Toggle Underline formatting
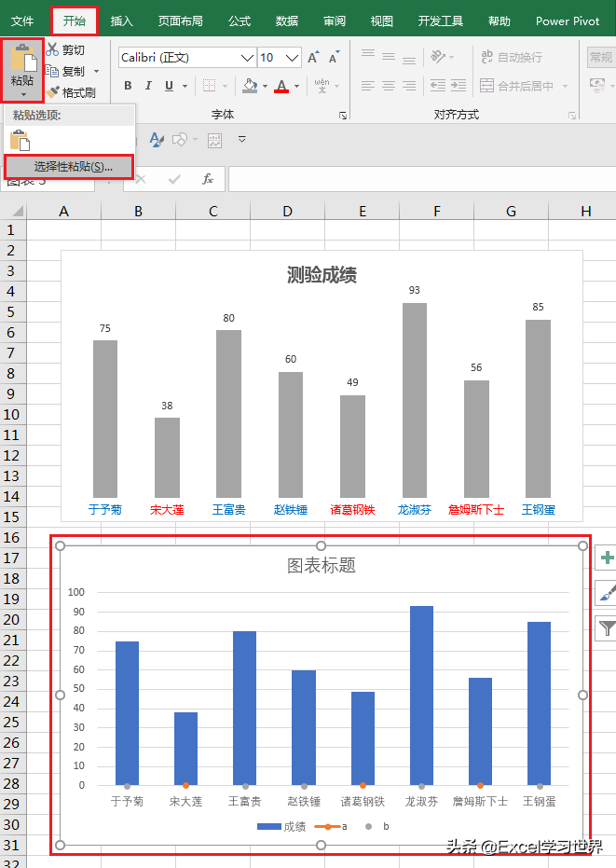Viewport: 616px width, 868px height. click(169, 85)
